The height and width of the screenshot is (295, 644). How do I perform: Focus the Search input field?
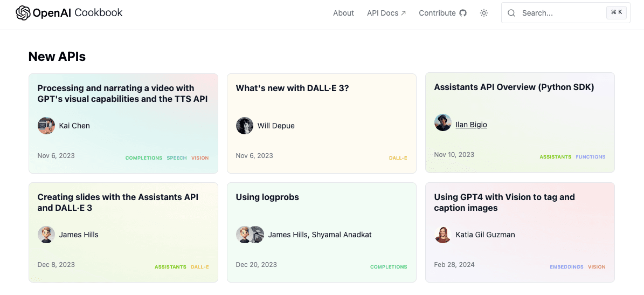[x=560, y=13]
